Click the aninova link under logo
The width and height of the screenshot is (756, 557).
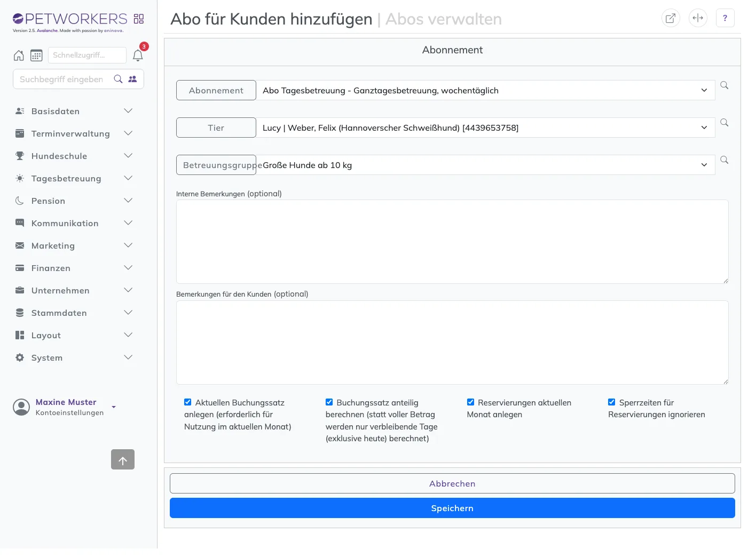click(x=113, y=31)
